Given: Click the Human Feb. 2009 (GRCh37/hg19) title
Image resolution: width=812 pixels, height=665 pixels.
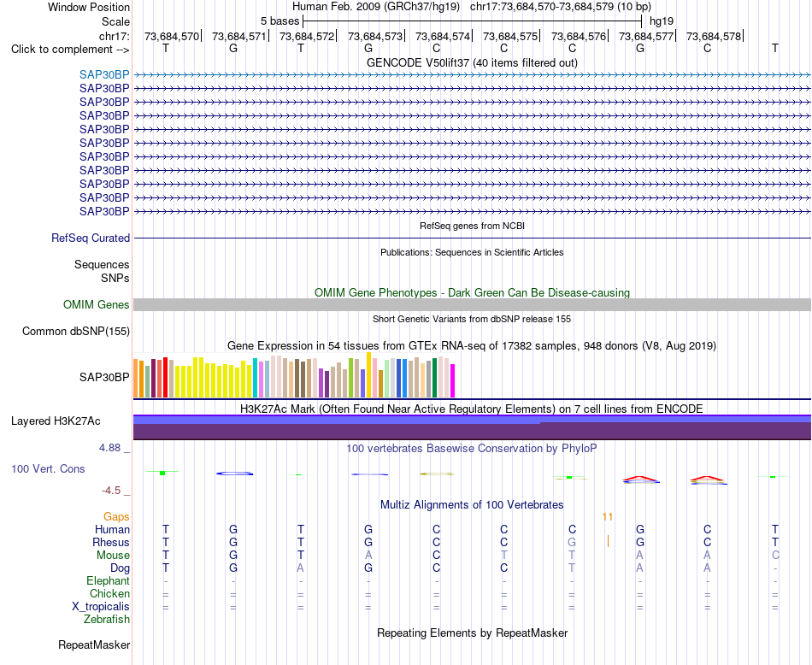Looking at the screenshot, I should coord(376,7).
